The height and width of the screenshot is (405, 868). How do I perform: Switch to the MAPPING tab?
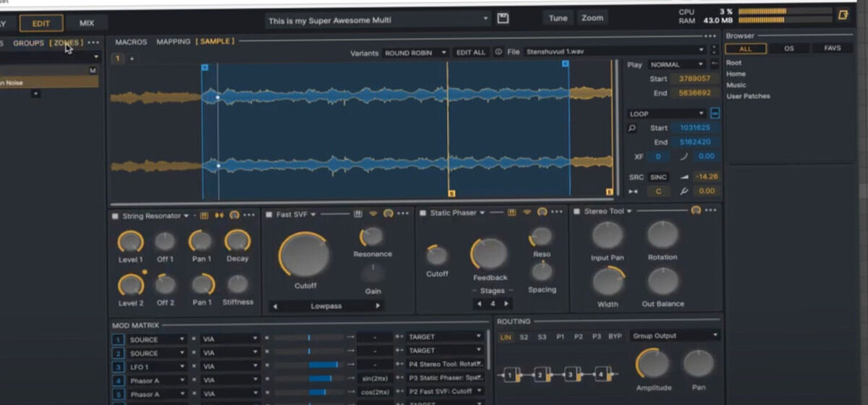coord(174,42)
